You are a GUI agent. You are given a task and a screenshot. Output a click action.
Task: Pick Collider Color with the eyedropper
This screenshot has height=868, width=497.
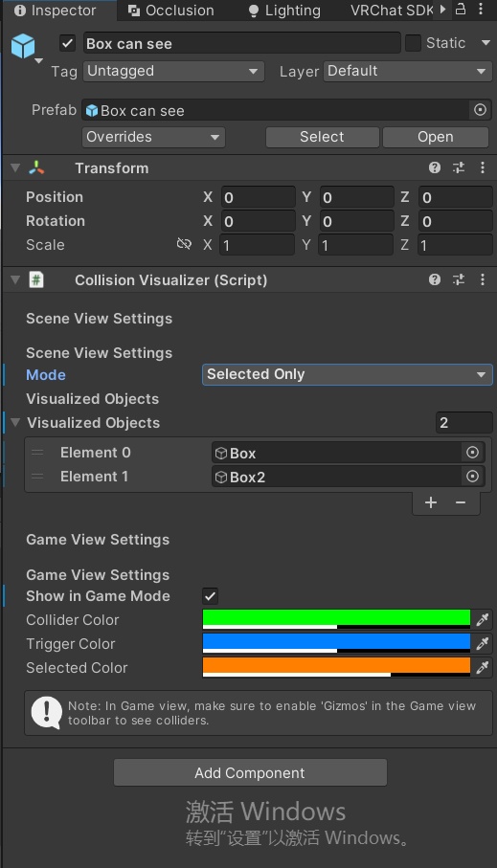(x=482, y=619)
